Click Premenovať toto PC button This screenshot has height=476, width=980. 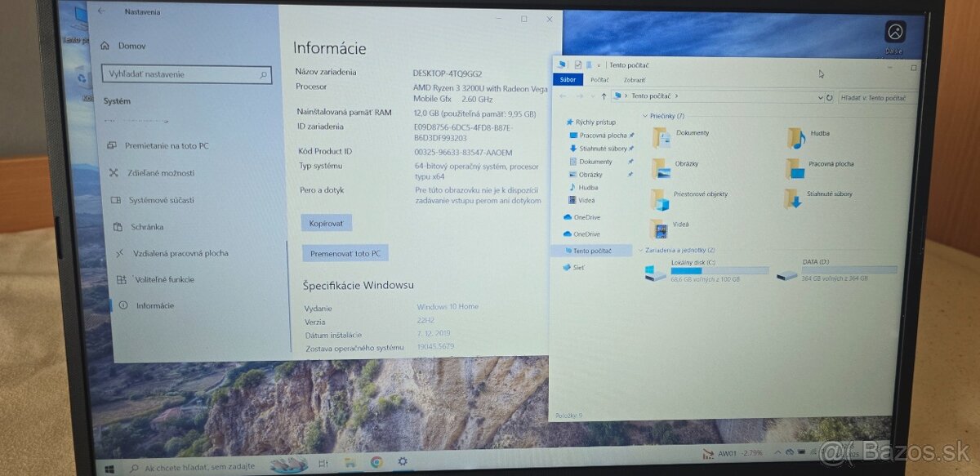[345, 253]
